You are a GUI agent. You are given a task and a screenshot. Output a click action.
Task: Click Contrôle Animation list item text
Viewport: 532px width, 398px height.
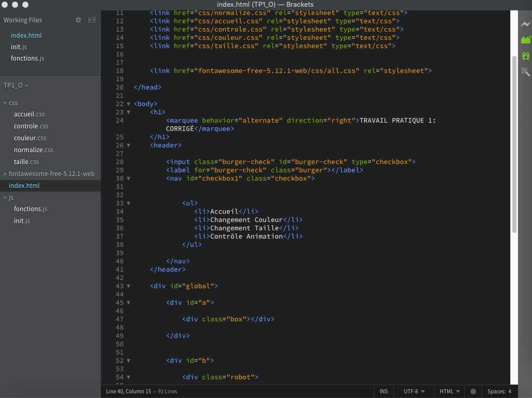coord(246,237)
